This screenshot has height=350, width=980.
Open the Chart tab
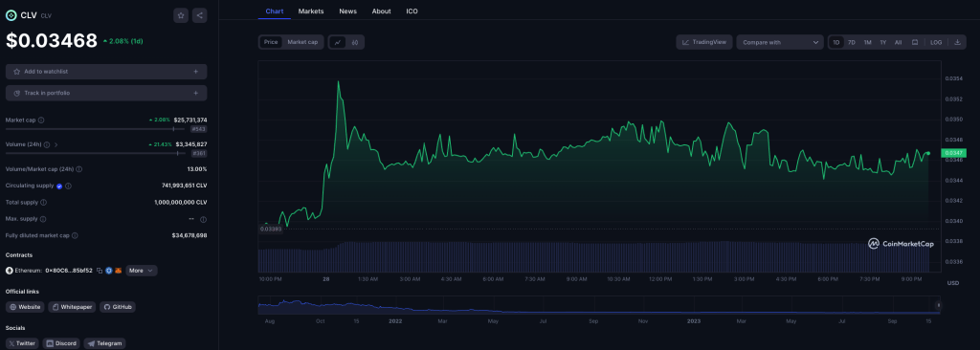click(275, 11)
